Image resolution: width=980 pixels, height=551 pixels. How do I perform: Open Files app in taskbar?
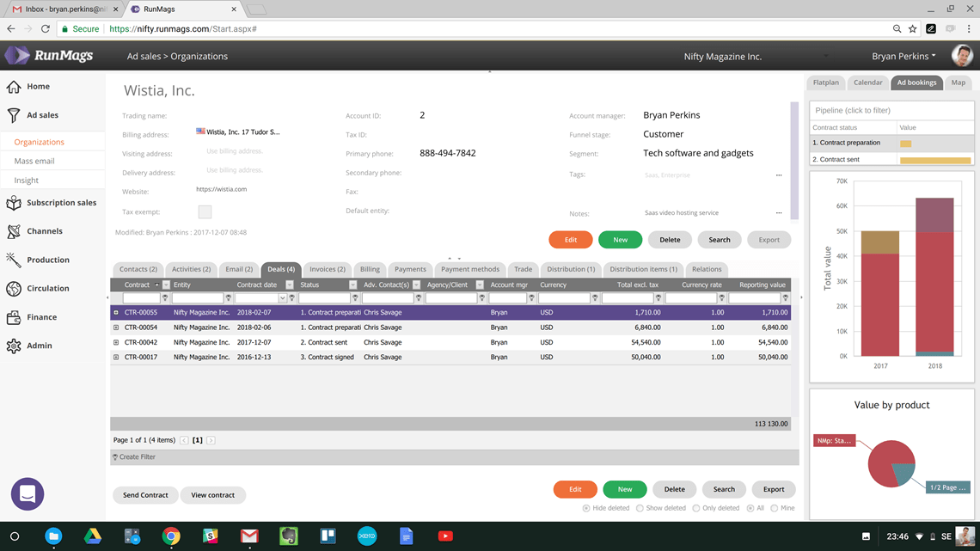click(54, 536)
